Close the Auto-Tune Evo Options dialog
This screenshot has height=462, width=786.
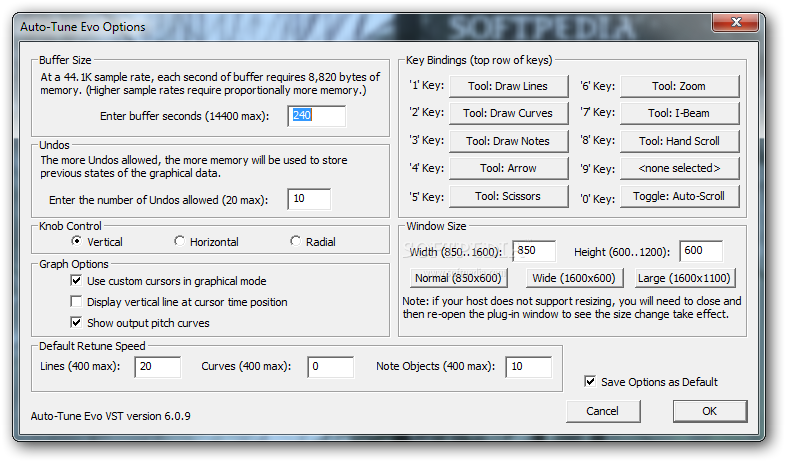click(735, 22)
